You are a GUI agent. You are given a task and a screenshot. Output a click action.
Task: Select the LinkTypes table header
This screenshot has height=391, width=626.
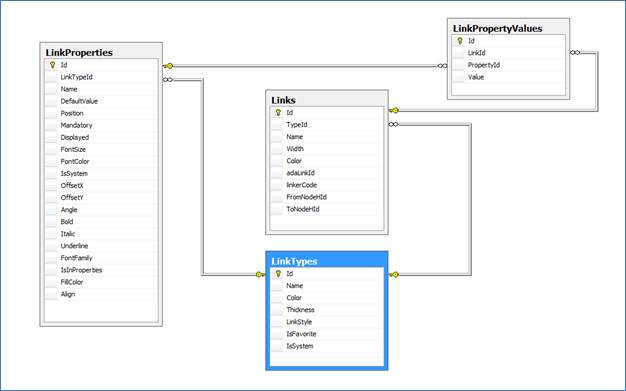pyautogui.click(x=327, y=261)
